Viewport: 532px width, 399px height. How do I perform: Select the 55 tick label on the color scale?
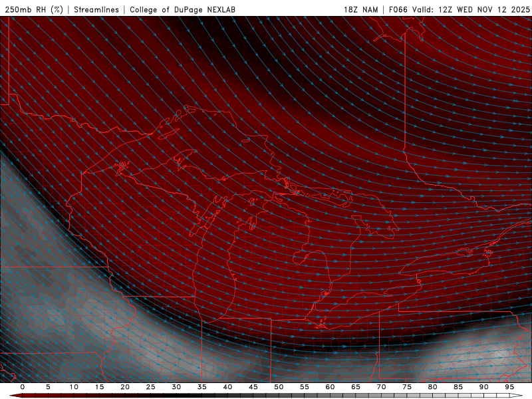point(305,387)
